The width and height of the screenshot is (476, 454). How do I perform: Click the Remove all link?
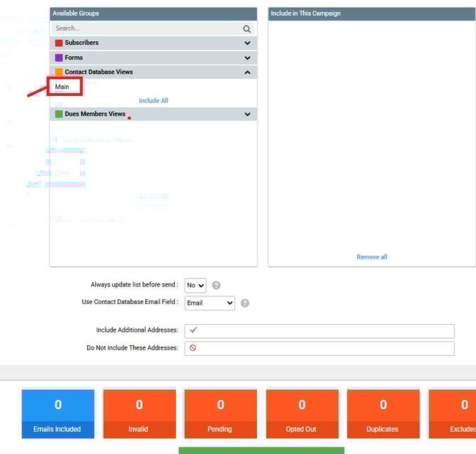[372, 257]
